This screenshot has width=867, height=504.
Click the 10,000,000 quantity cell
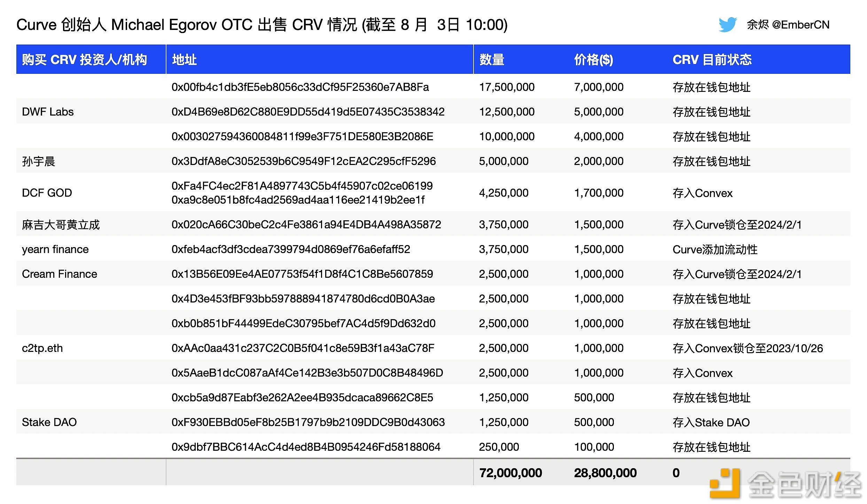tap(507, 136)
